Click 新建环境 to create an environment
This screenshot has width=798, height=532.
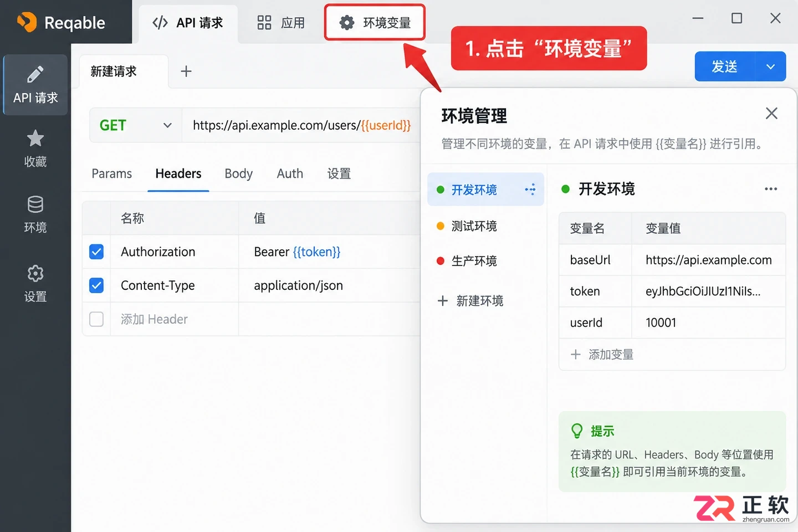pos(470,301)
